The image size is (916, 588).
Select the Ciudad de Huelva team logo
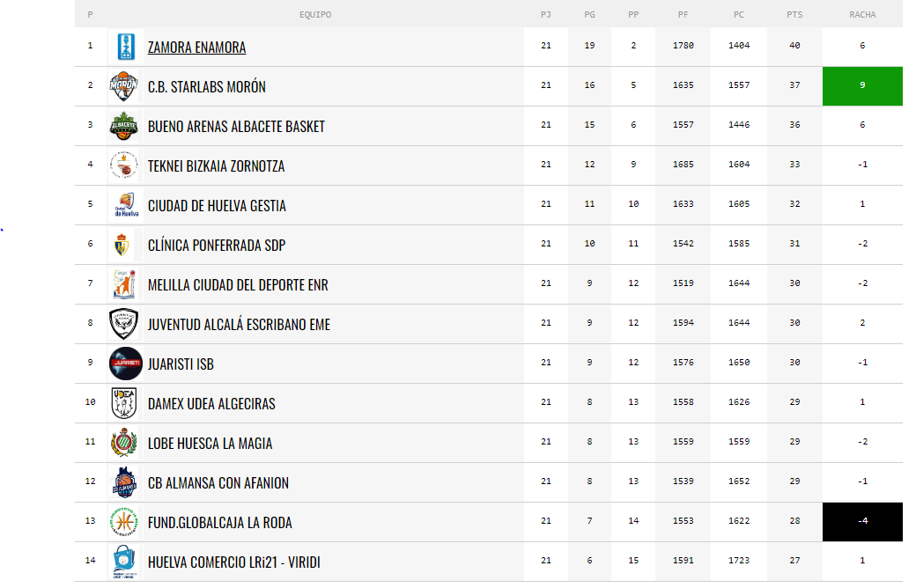point(126,205)
